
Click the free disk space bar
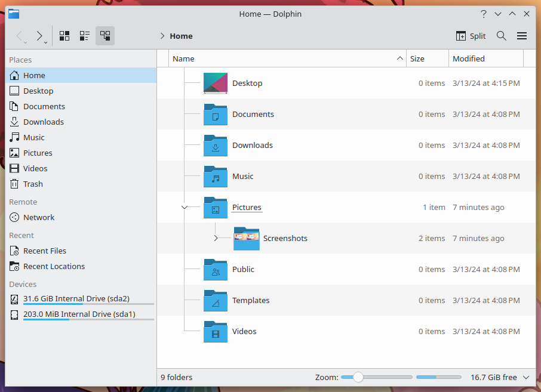438,377
